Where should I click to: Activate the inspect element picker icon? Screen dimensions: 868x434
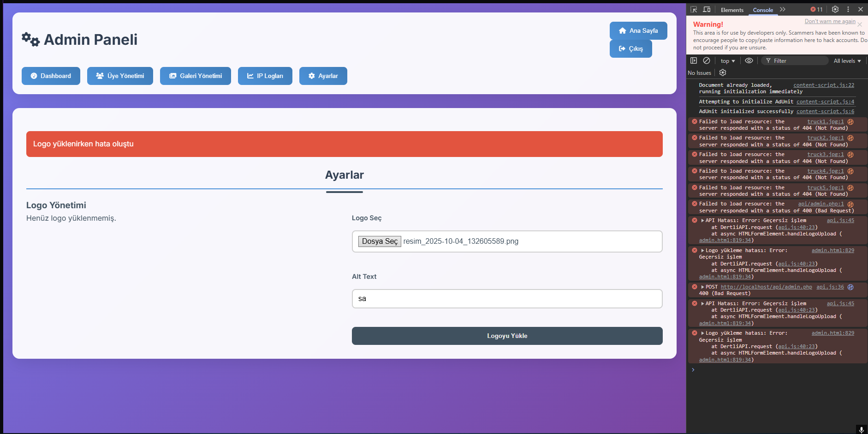(x=694, y=10)
